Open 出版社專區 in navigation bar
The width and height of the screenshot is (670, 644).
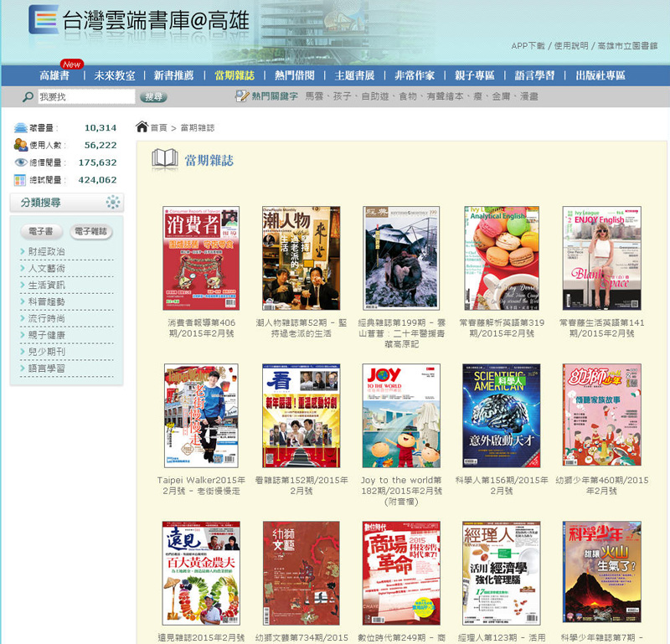coord(600,75)
